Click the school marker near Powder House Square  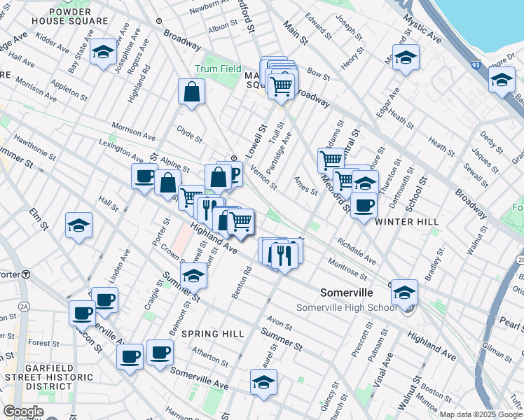(x=104, y=53)
